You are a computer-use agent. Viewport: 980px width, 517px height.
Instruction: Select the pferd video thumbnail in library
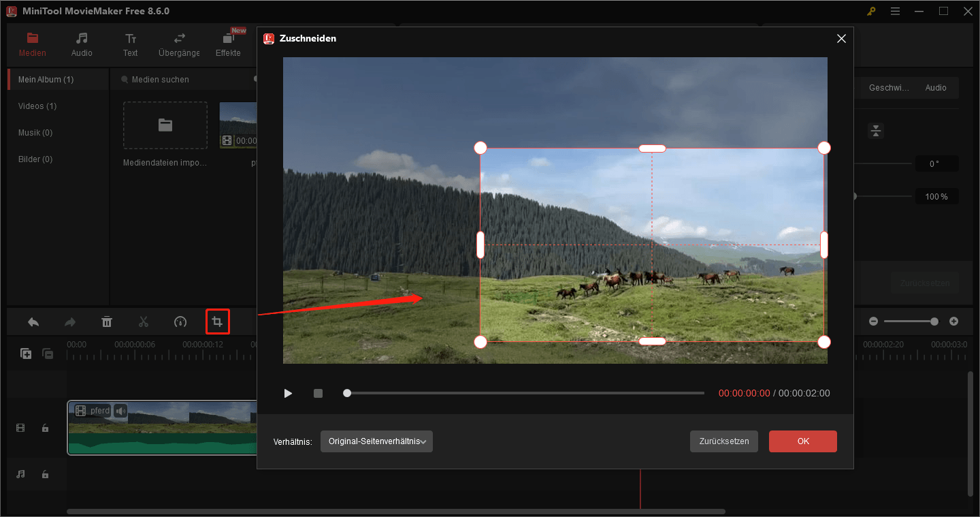pos(238,125)
